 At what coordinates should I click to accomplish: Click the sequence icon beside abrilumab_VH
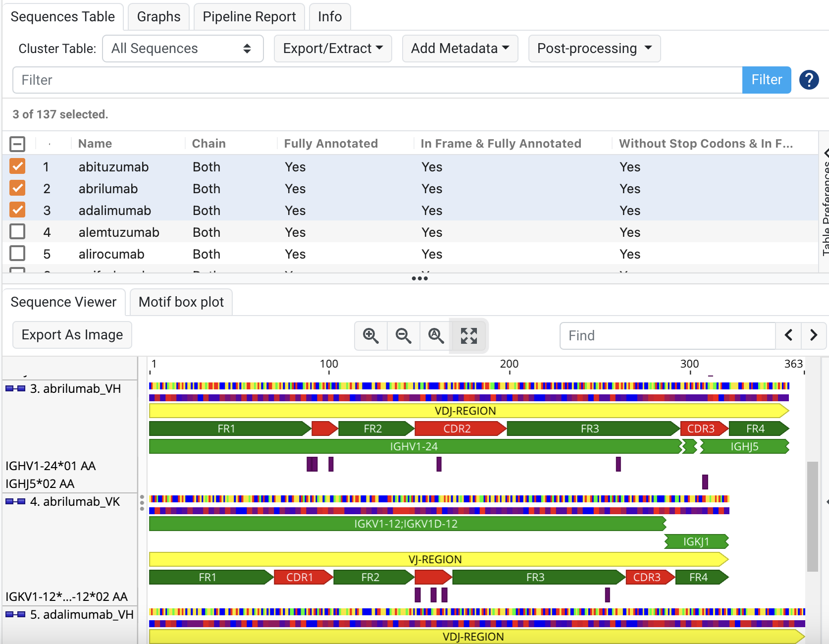coord(15,388)
